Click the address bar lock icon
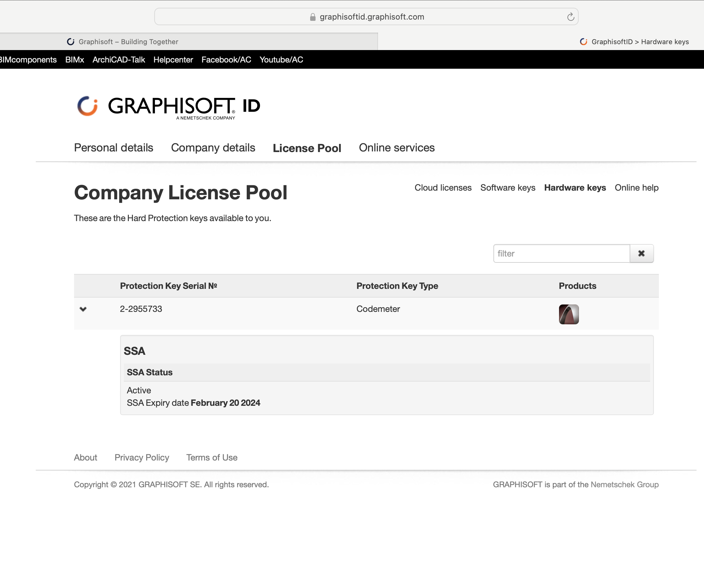 pos(312,17)
